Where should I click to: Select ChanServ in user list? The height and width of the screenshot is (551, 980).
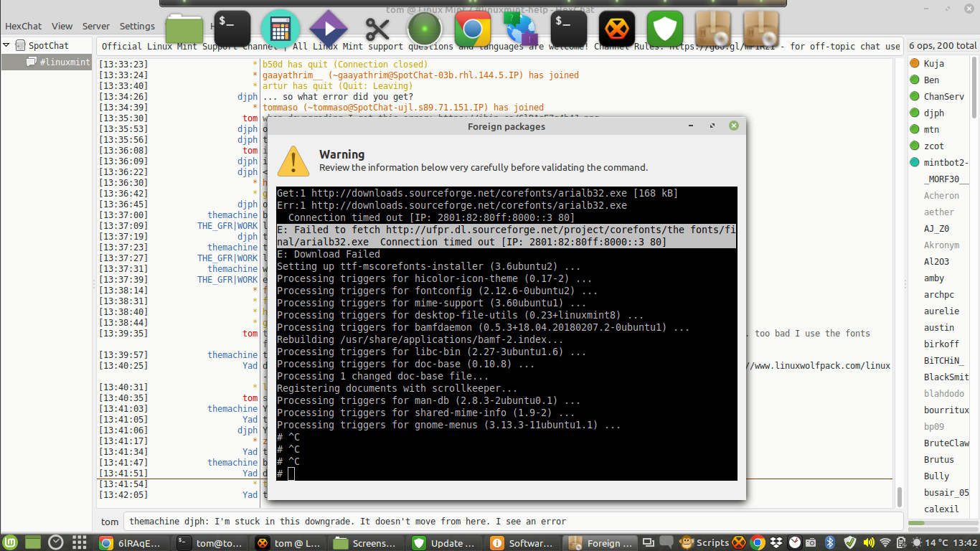939,97
